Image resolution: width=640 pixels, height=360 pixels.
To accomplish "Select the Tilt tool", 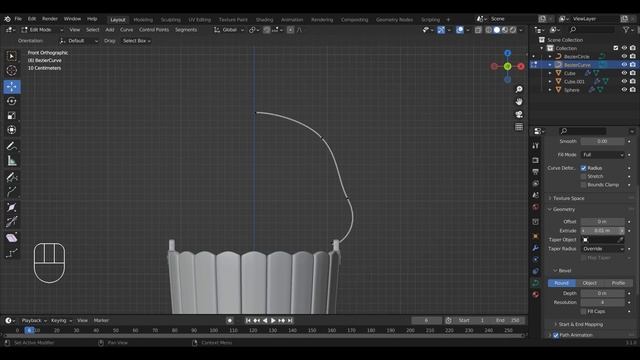I will point(11,222).
